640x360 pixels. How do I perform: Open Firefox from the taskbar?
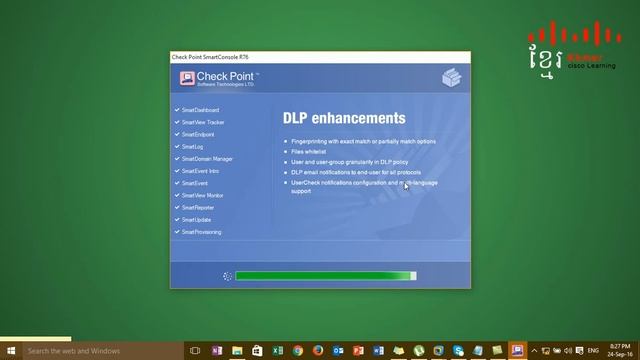318,351
